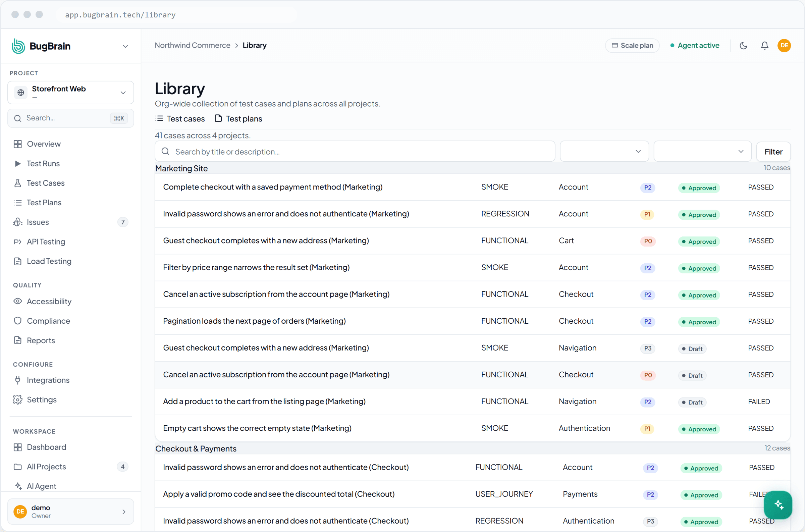The height and width of the screenshot is (532, 805).
Task: Click Overview grid icon in sidebar
Action: pos(18,144)
